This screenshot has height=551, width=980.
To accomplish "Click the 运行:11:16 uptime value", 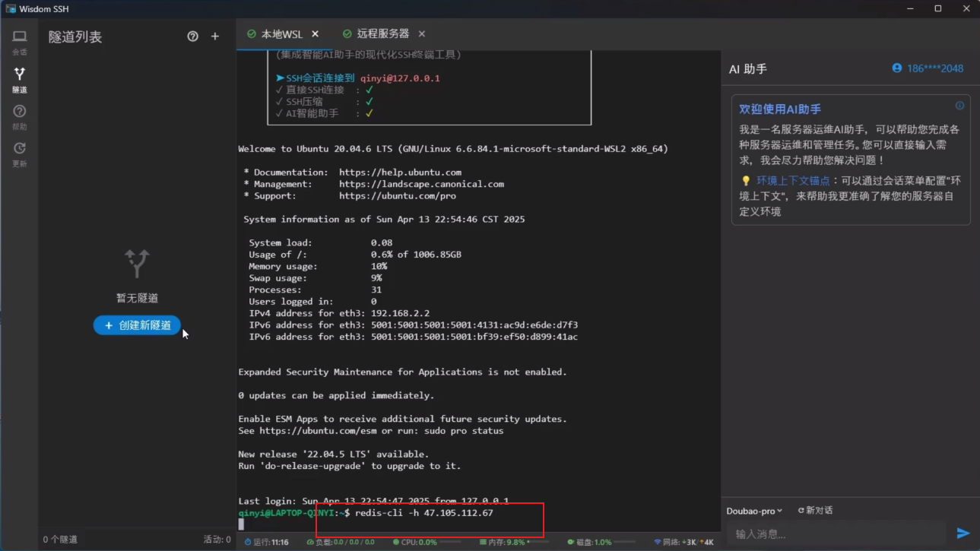I will (271, 543).
